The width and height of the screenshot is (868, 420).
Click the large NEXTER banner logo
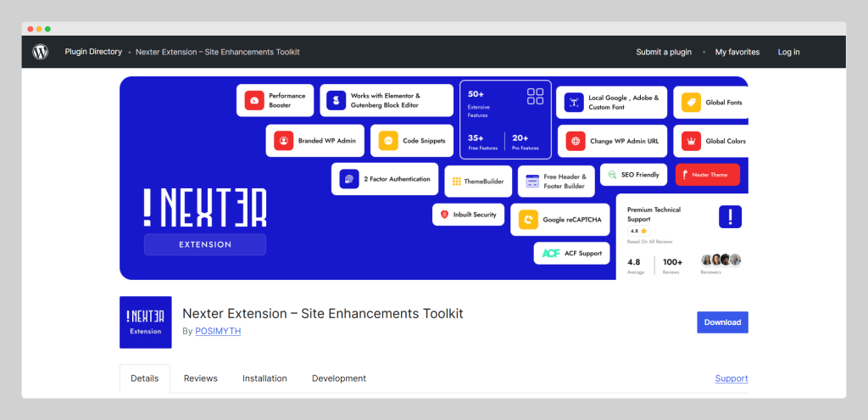[205, 207]
